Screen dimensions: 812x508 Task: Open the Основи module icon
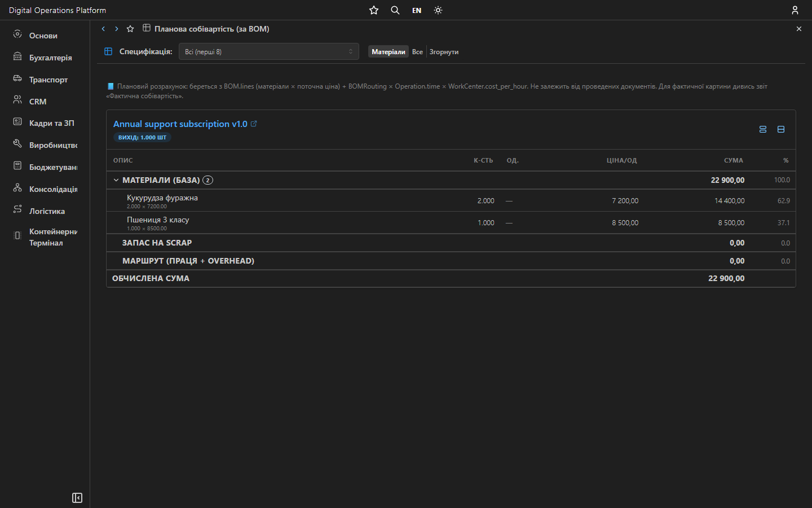pos(17,34)
